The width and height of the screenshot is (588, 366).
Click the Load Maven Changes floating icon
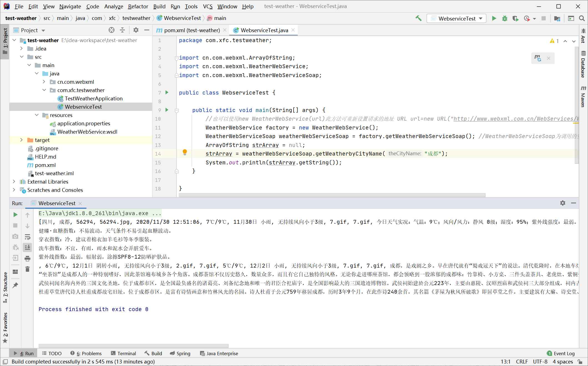538,58
